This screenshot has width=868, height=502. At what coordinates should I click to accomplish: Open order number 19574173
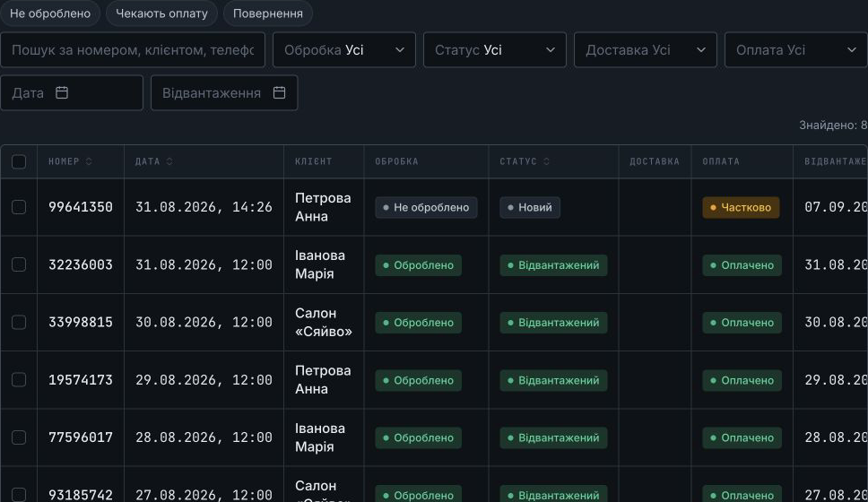(x=81, y=380)
